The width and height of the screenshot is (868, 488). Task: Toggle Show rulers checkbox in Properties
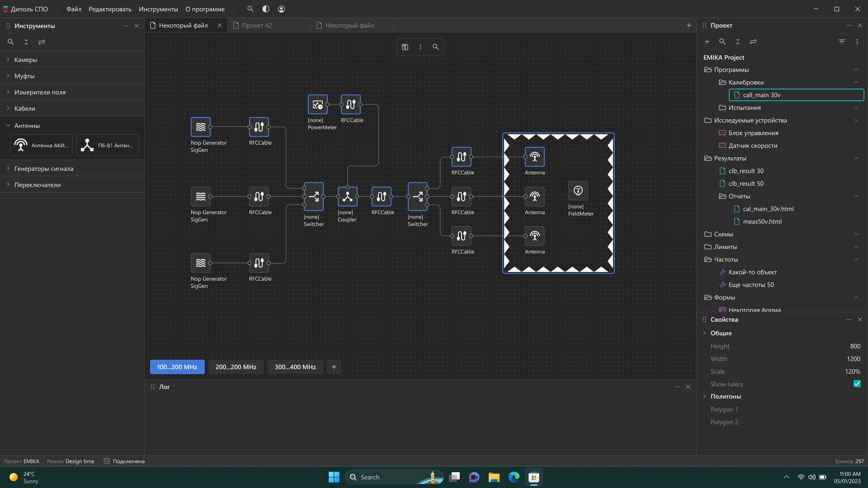click(857, 384)
